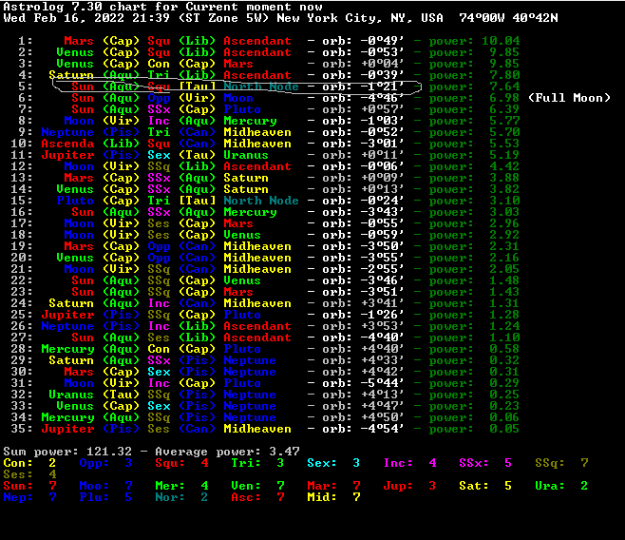The width and height of the screenshot is (625, 540).
Task: Click orb '-0°55'' in row 17
Action: [382, 224]
